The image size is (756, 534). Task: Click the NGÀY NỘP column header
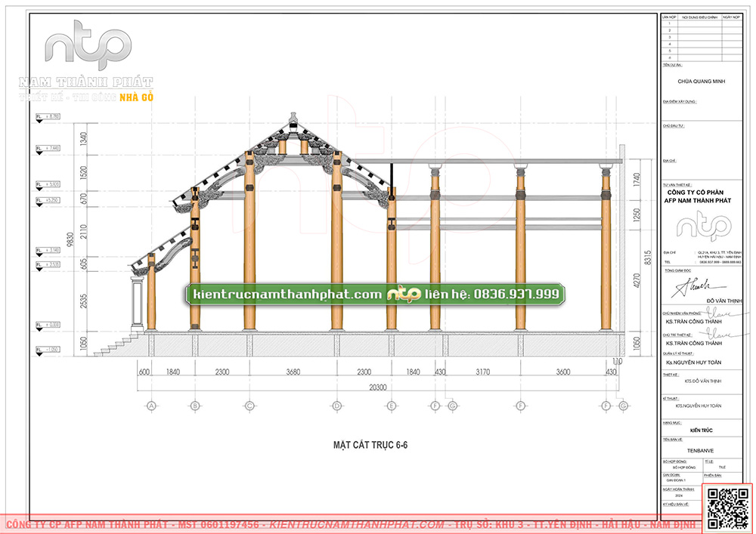tap(731, 17)
